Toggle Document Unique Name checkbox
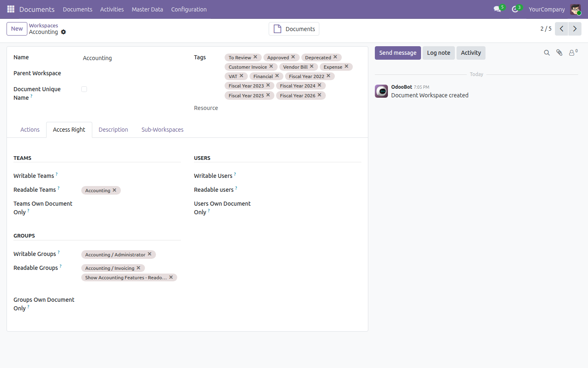Screen dimensions: 588x368 coord(84,89)
